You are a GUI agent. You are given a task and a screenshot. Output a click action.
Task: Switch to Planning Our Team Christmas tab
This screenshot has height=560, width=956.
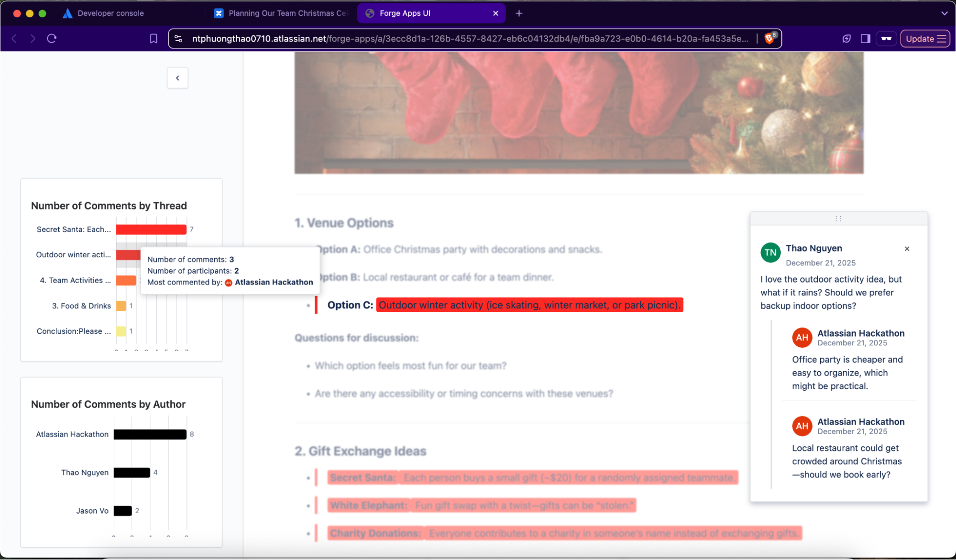[287, 13]
